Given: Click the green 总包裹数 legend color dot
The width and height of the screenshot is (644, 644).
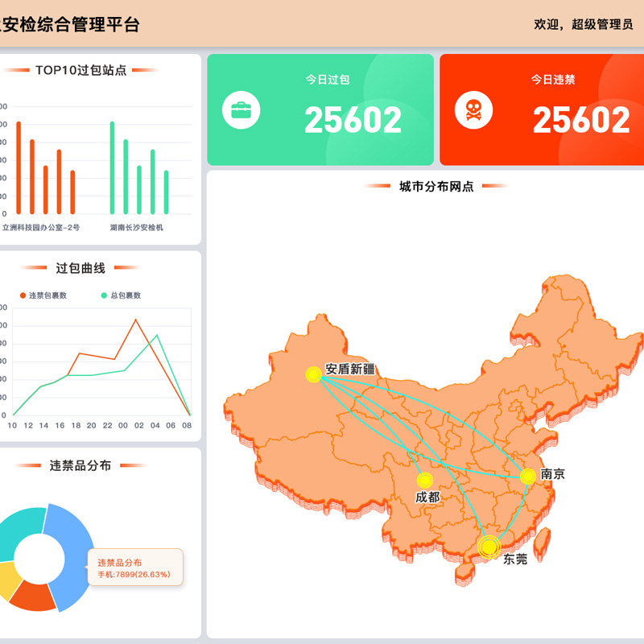Looking at the screenshot, I should pos(103,295).
